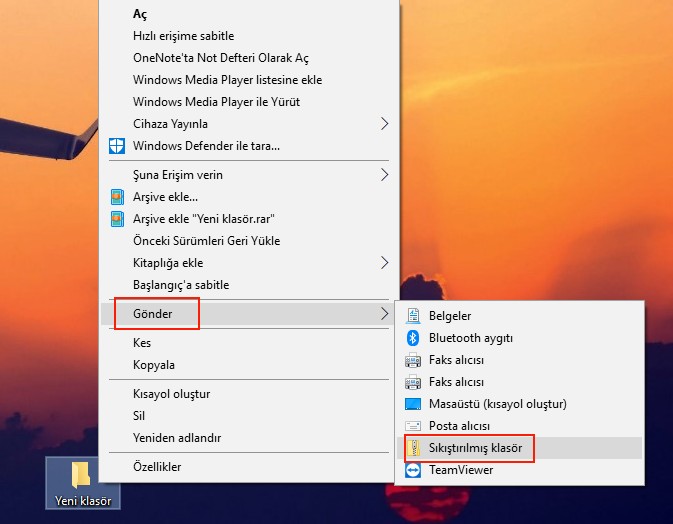Image resolution: width=673 pixels, height=524 pixels.
Task: Click the Gönder submenu arrow
Action: pos(385,314)
